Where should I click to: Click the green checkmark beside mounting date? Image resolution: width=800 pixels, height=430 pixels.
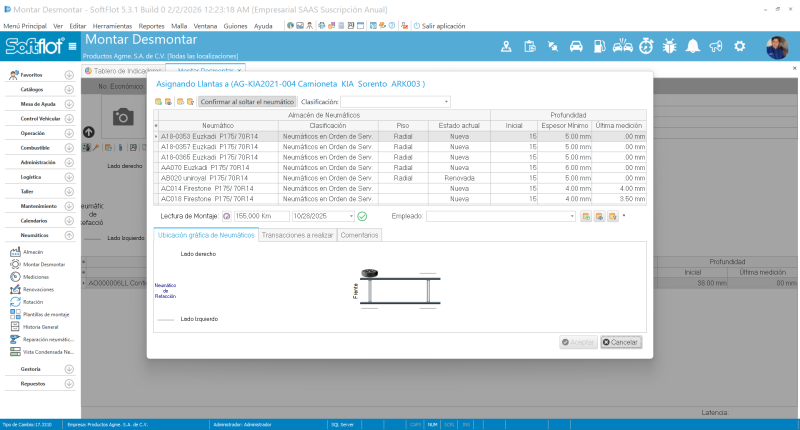coord(362,216)
